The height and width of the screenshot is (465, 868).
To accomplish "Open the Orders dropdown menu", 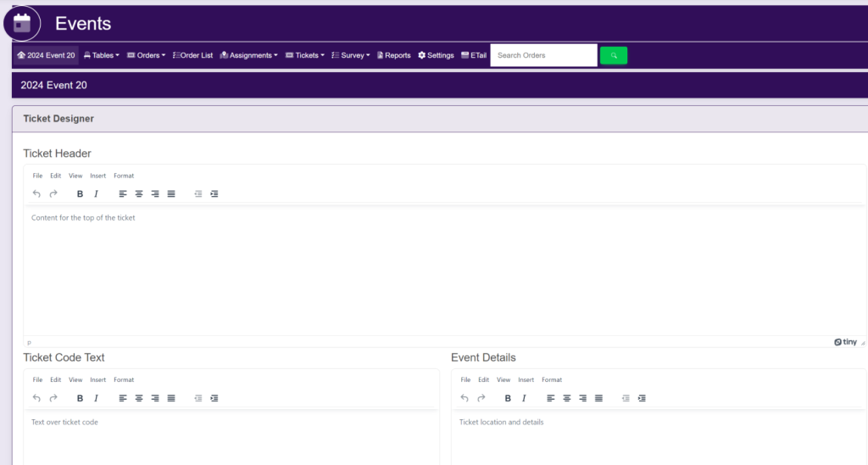I will point(146,55).
